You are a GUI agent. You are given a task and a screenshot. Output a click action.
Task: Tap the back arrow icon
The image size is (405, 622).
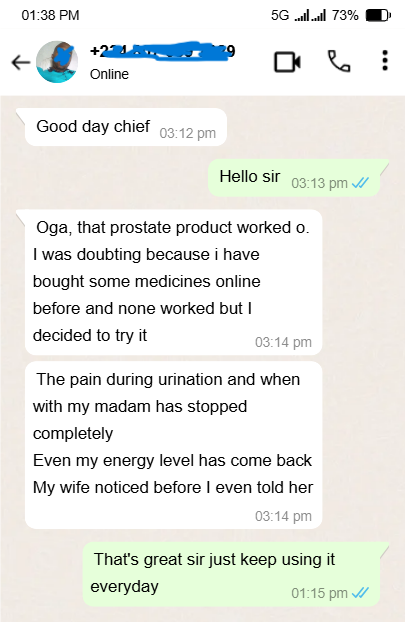pos(21,62)
